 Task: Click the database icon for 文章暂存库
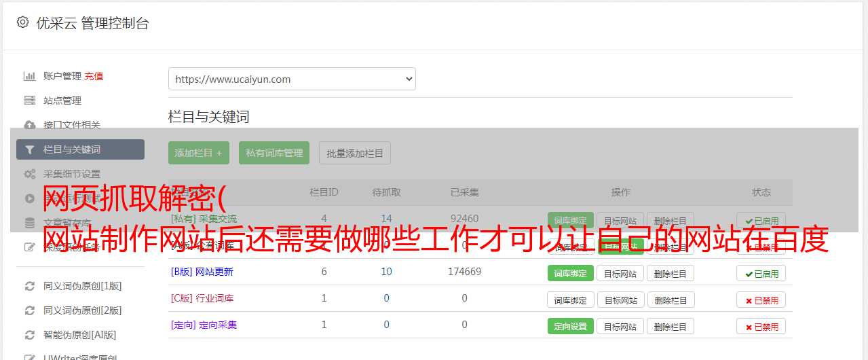pos(30,223)
